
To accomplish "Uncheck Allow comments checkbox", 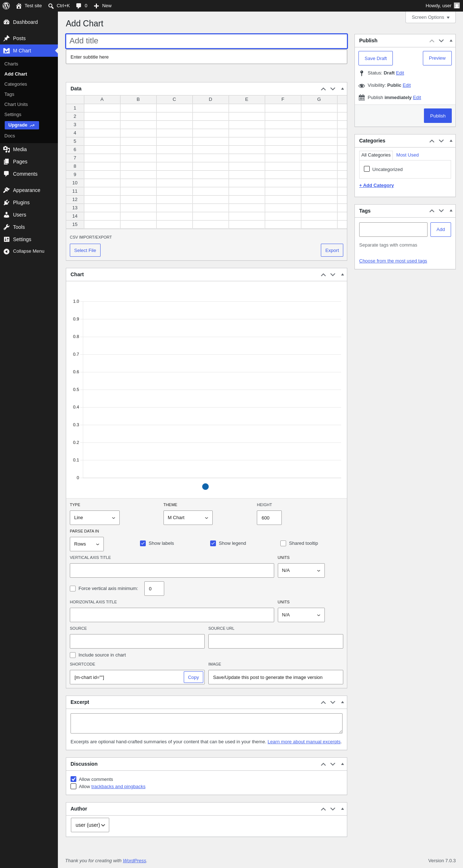I will point(73,779).
